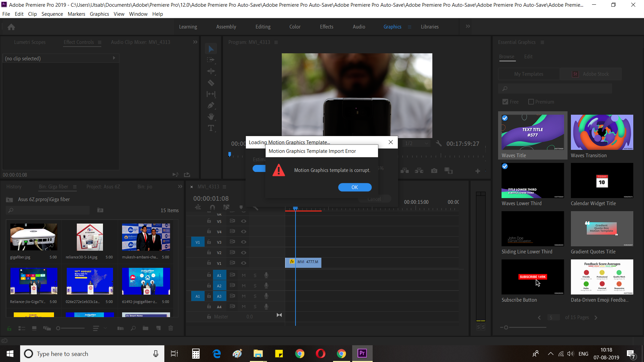Click the playhead on timeline ruler
Screen dimensions: 644x362
[x=295, y=208]
